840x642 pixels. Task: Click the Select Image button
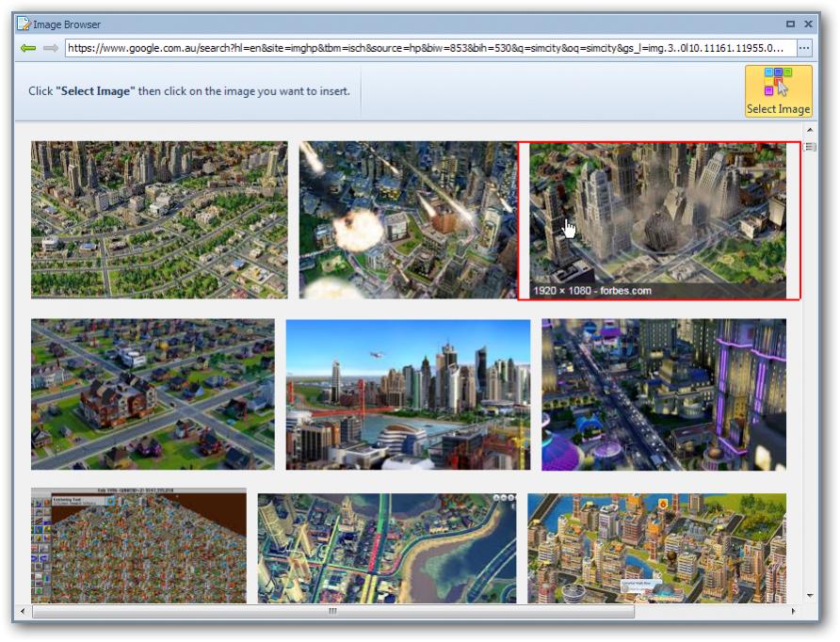(778, 90)
